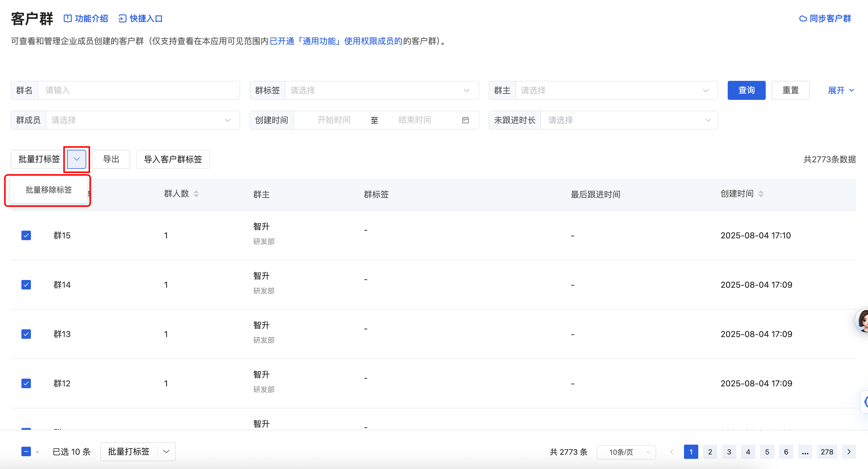Go to previous page arrow

(x=672, y=452)
